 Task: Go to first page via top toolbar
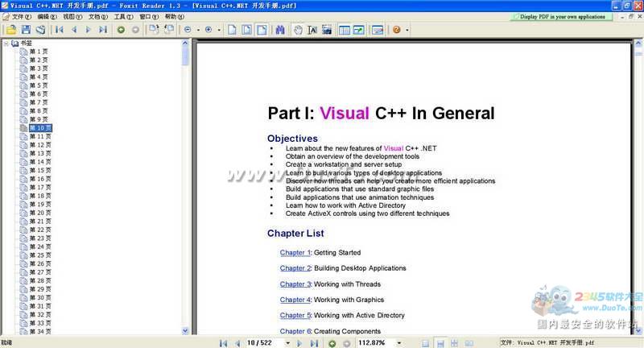tap(60, 30)
